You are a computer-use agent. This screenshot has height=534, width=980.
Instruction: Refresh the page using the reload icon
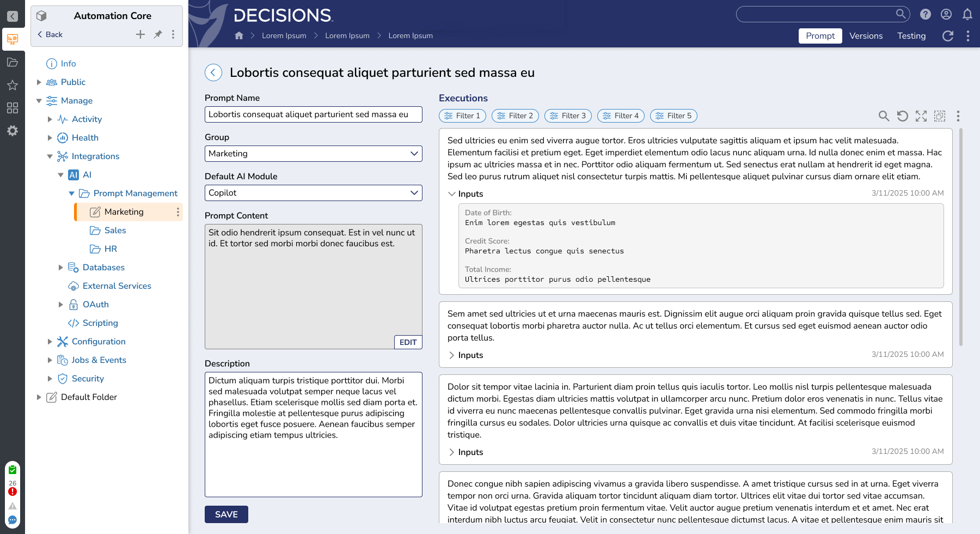click(948, 36)
